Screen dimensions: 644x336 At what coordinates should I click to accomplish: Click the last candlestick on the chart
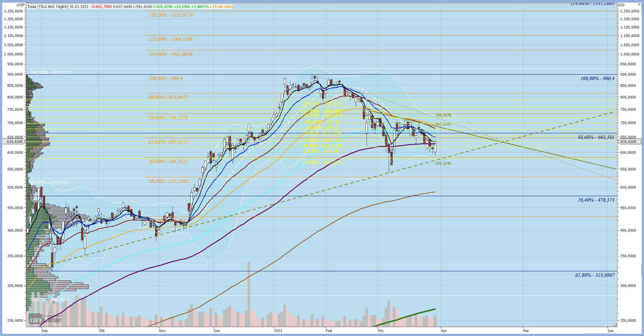[x=435, y=147]
